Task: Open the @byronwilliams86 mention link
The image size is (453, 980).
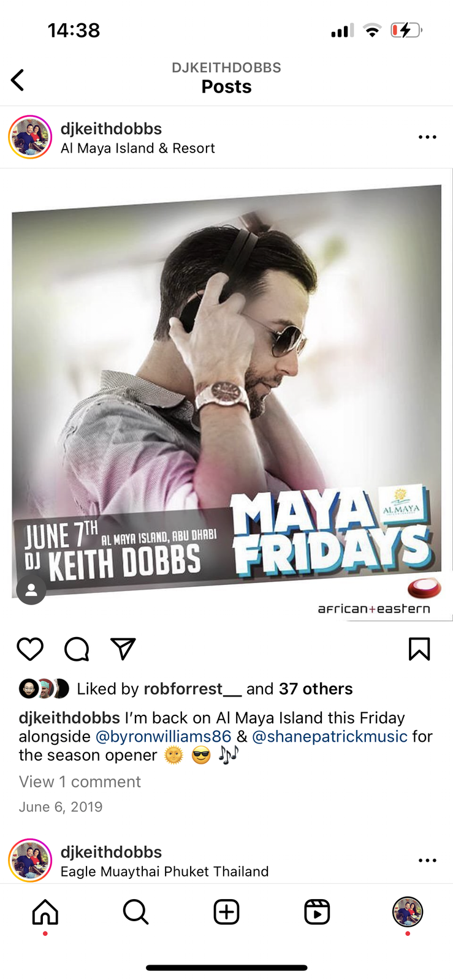Action: tap(164, 736)
